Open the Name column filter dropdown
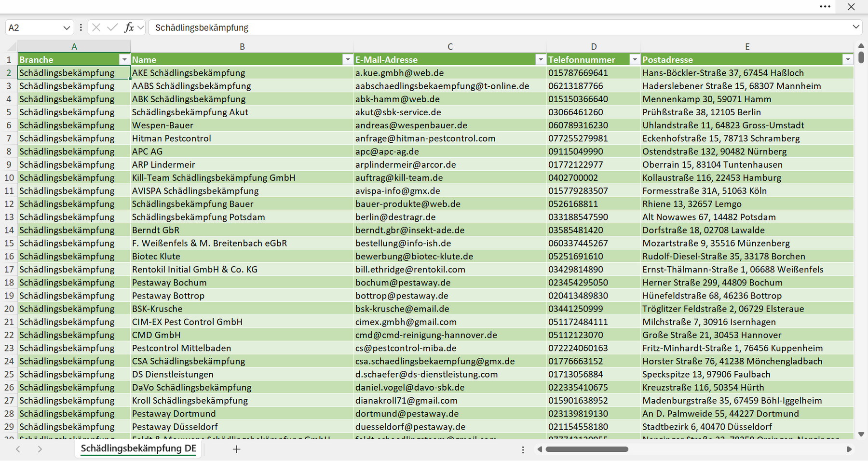Image resolution: width=868 pixels, height=461 pixels. [x=347, y=59]
